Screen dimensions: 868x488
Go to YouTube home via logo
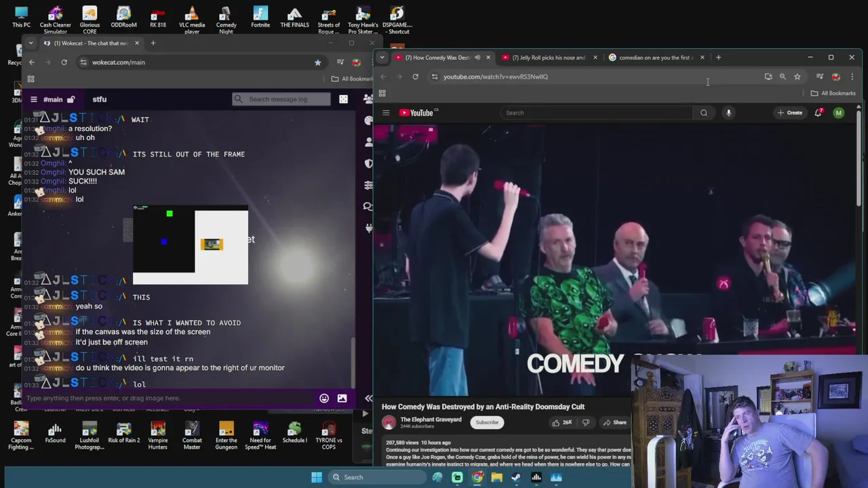[418, 113]
